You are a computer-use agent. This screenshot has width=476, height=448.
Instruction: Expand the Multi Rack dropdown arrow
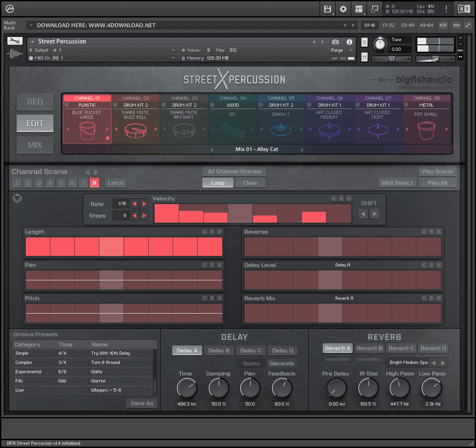[x=30, y=25]
